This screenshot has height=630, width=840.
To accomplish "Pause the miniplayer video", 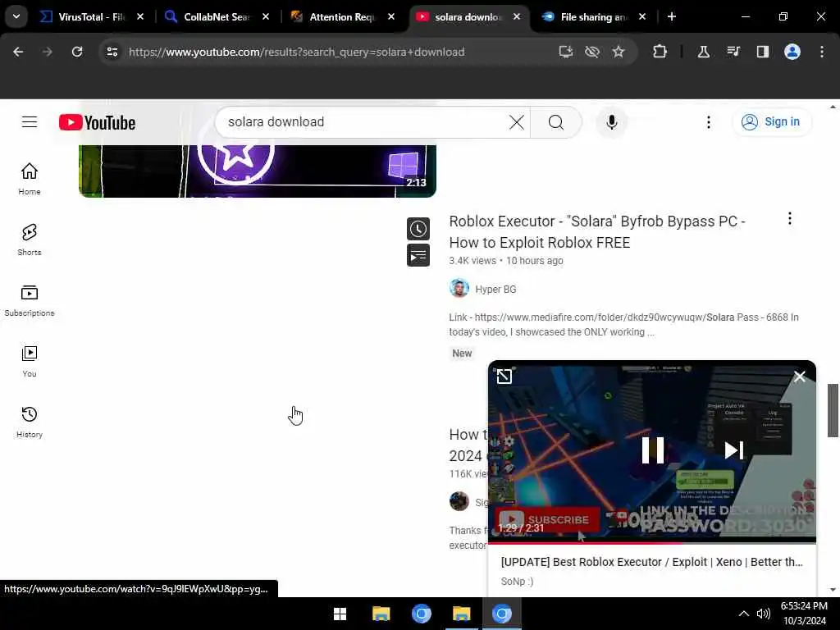I will [x=652, y=450].
